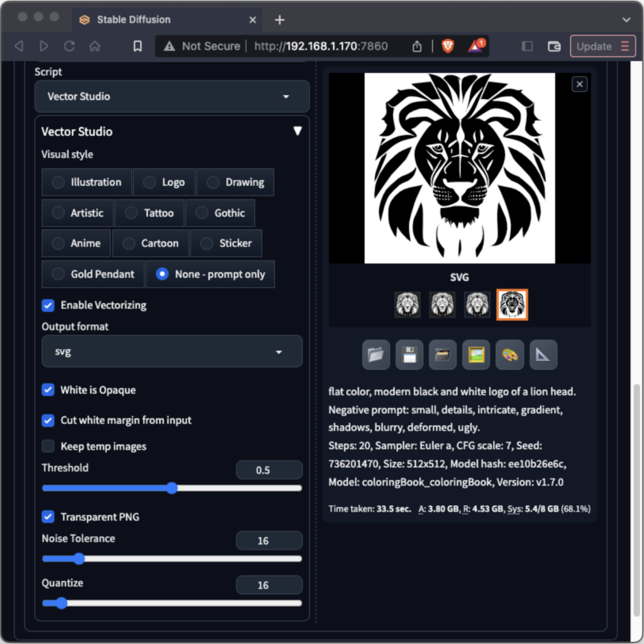Open the Output format dropdown
644x644 pixels.
[172, 352]
